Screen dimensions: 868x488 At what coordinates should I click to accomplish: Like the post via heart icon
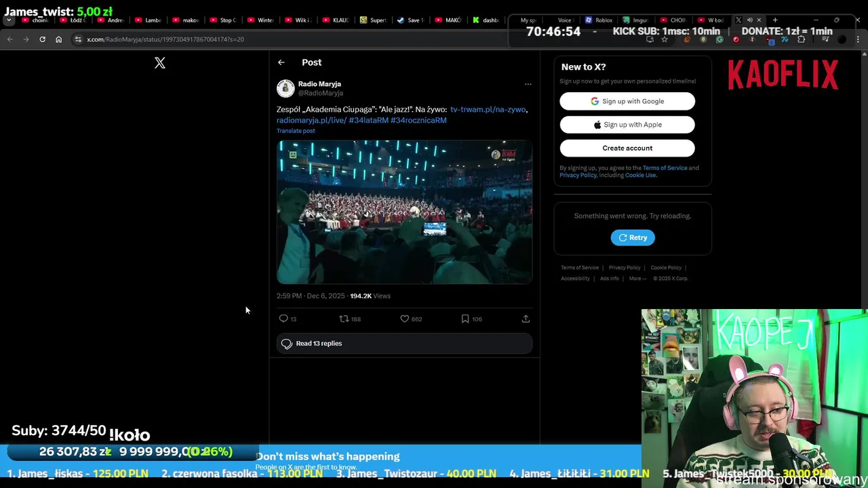click(404, 319)
